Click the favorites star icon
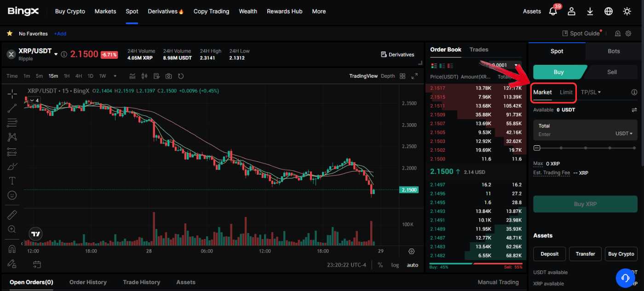 (9, 34)
